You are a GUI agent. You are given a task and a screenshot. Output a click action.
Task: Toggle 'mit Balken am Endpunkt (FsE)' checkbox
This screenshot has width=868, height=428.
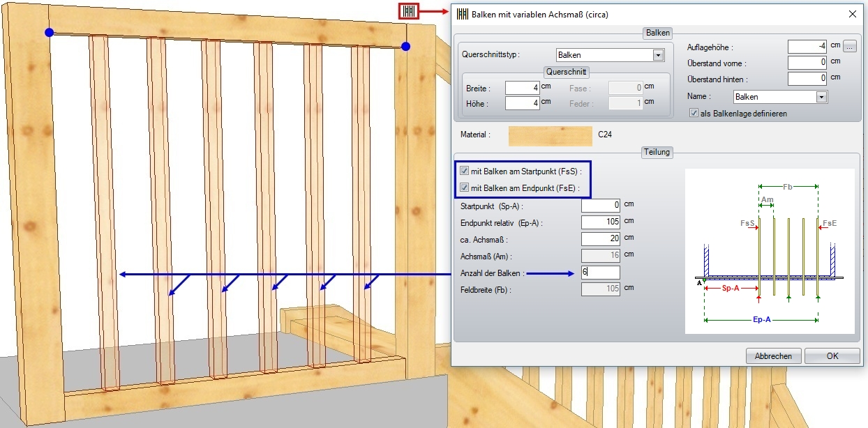click(x=464, y=188)
